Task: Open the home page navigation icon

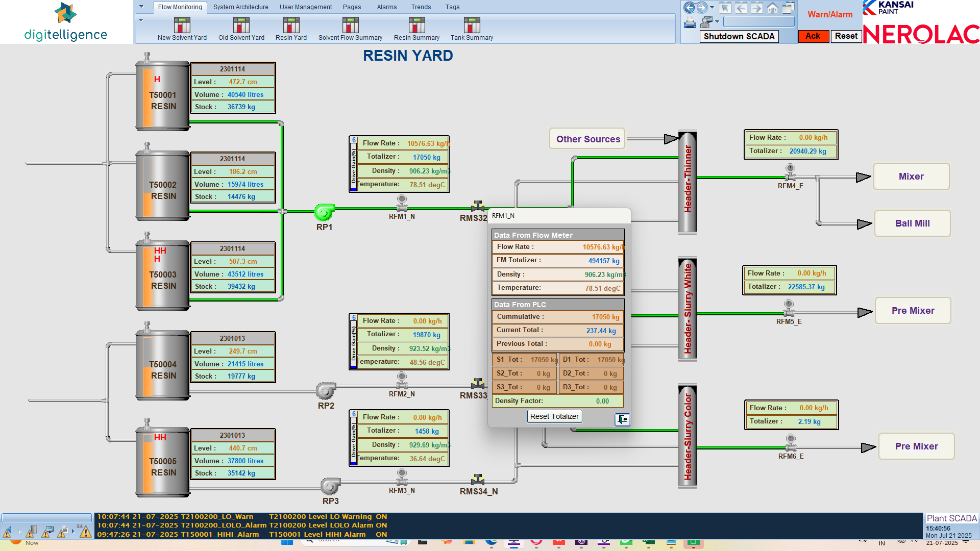Action: pos(772,9)
